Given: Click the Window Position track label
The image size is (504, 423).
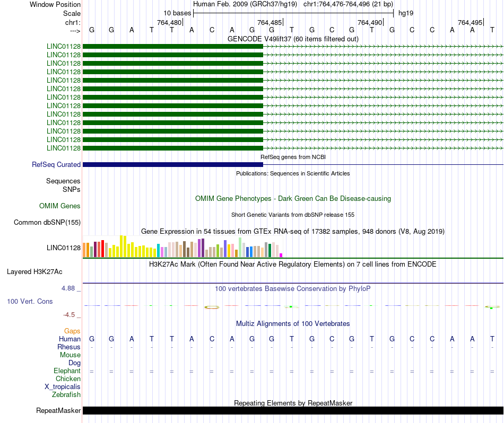Looking at the screenshot, I should [x=55, y=4].
